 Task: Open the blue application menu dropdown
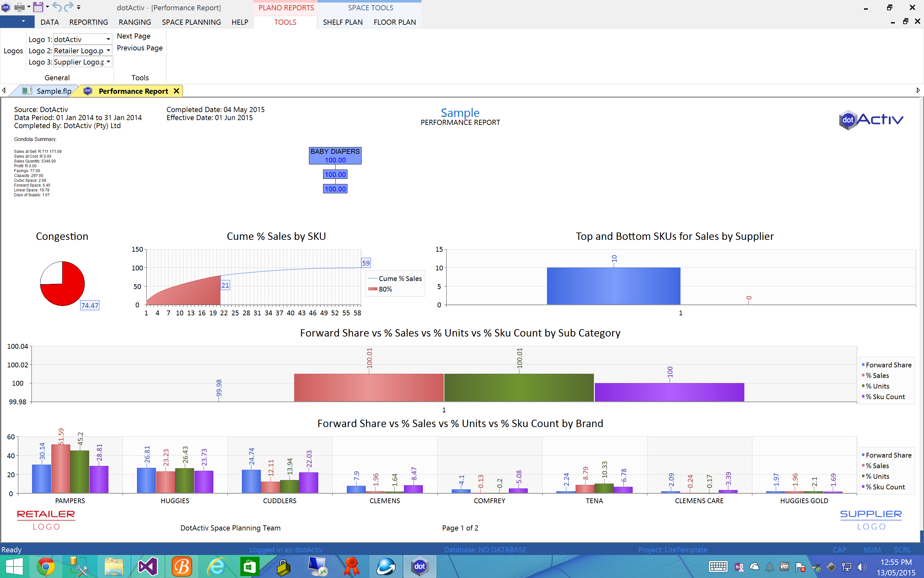tap(17, 22)
